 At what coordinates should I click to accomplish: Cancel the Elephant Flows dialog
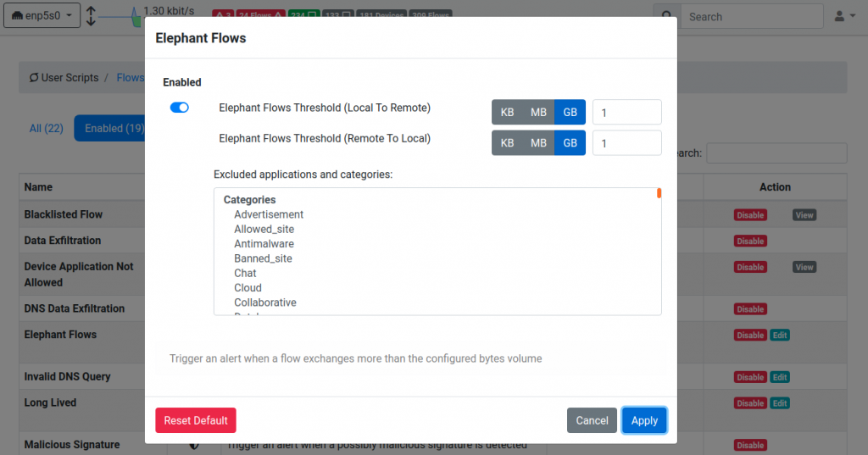[592, 420]
